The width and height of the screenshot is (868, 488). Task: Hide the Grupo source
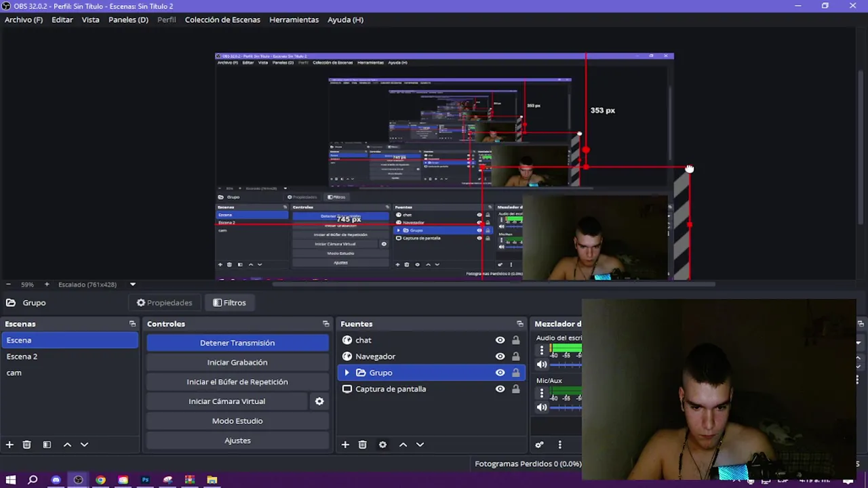pyautogui.click(x=500, y=373)
